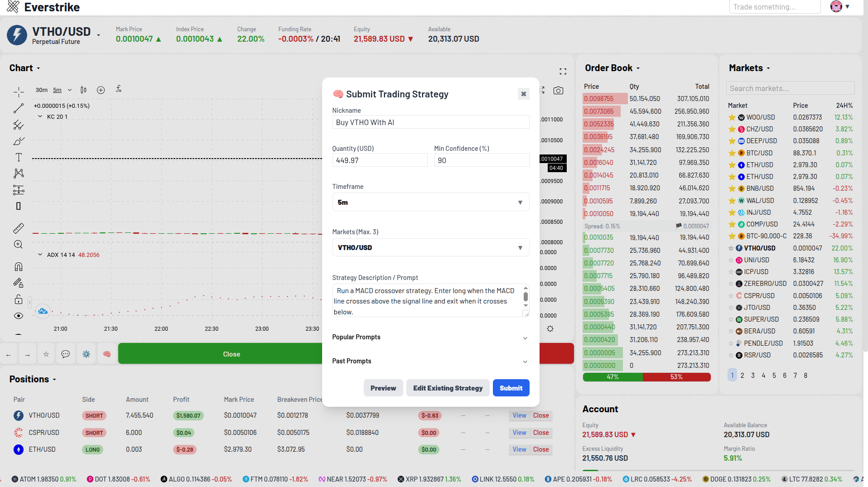Open the AI brain panel below the chart
Image resolution: width=868 pixels, height=487 pixels.
tap(107, 354)
